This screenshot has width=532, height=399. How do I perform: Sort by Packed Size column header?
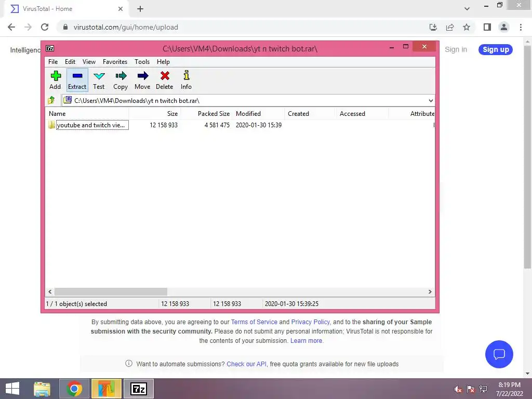[x=207, y=114]
